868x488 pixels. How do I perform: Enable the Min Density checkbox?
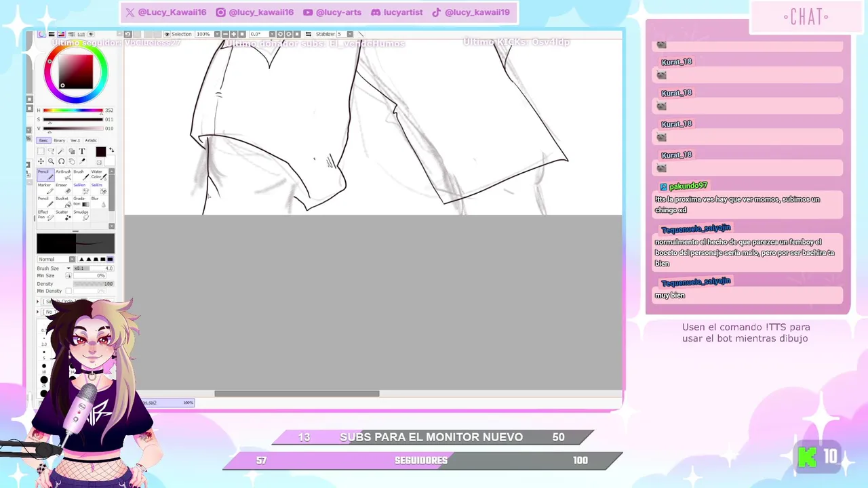coord(68,291)
